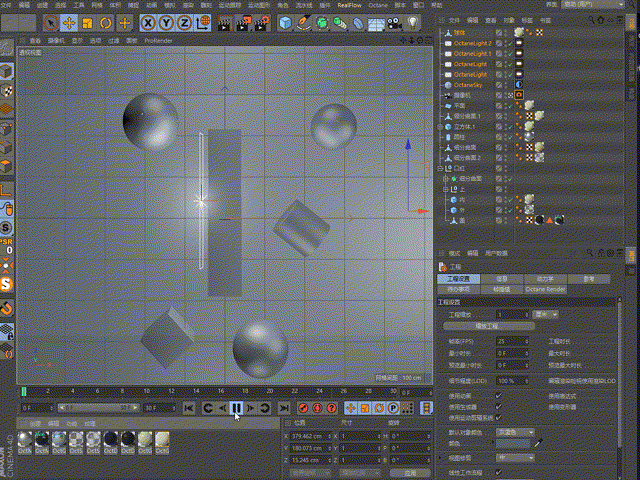Toggle Position keyframe recording
The image size is (640, 480).
point(351,408)
